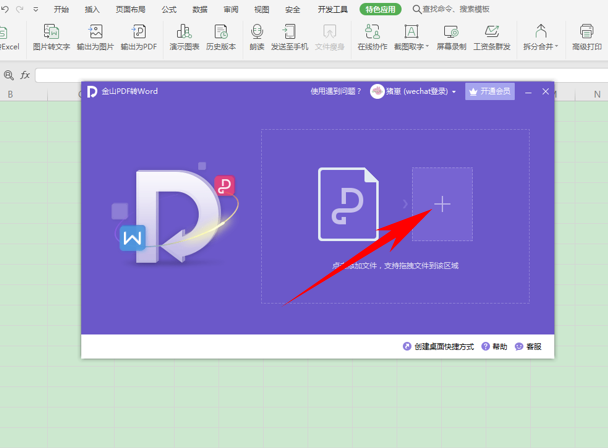Click the command search box 查找命令

click(x=470, y=9)
